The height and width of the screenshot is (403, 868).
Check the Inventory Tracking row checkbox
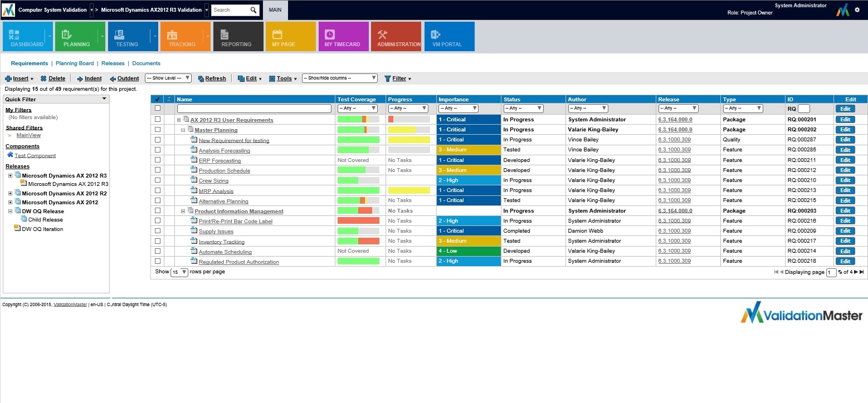(158, 241)
